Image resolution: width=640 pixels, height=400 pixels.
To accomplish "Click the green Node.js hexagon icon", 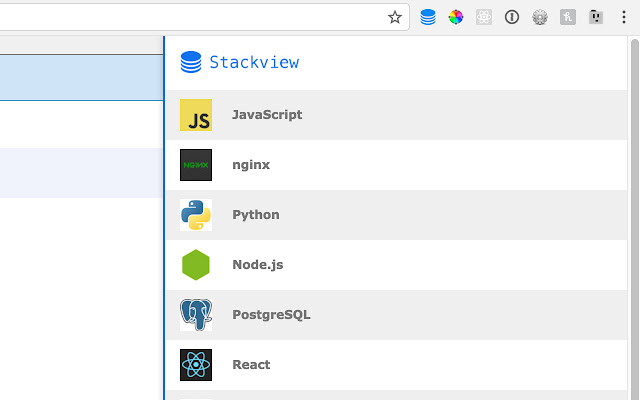I will 196,265.
